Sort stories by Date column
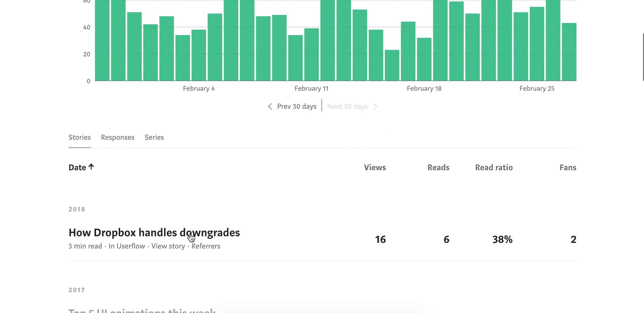The image size is (644, 313). click(77, 168)
